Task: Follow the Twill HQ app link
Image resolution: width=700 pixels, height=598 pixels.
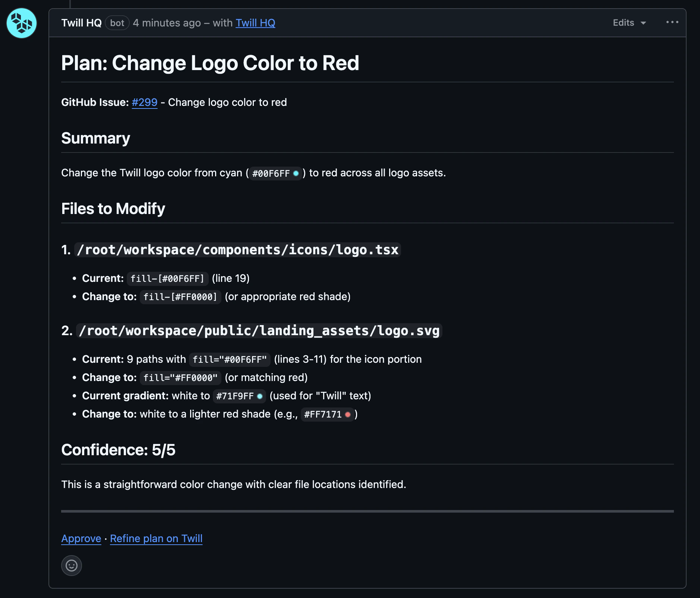Action: pyautogui.click(x=255, y=23)
